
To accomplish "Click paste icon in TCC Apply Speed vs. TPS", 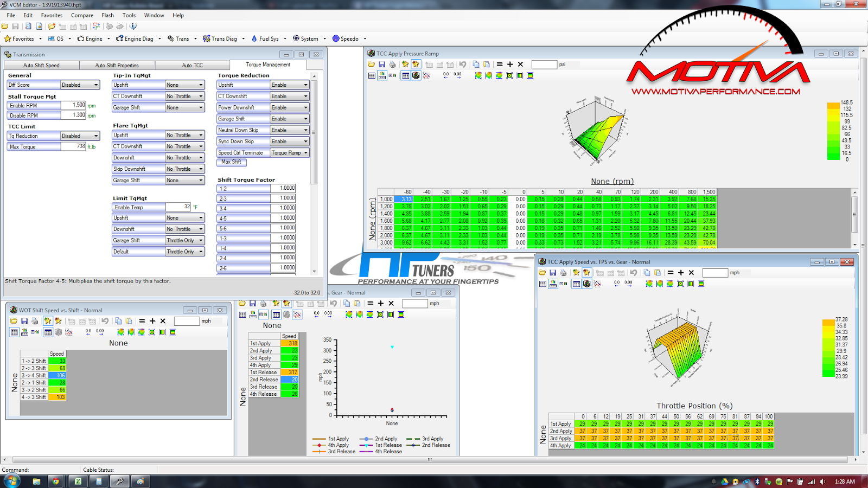I will pos(657,273).
